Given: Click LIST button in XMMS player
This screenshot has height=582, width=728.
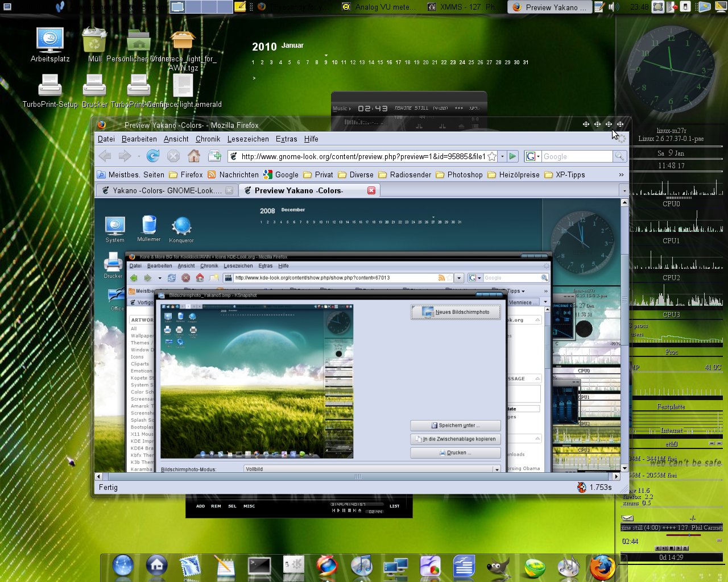Looking at the screenshot, I should 394,506.
